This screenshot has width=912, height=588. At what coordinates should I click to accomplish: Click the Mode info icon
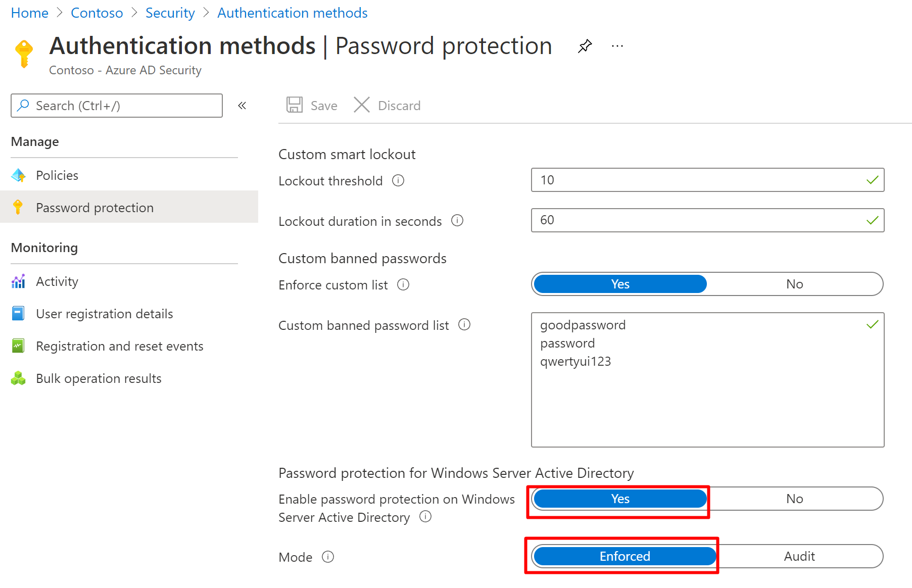coord(328,557)
